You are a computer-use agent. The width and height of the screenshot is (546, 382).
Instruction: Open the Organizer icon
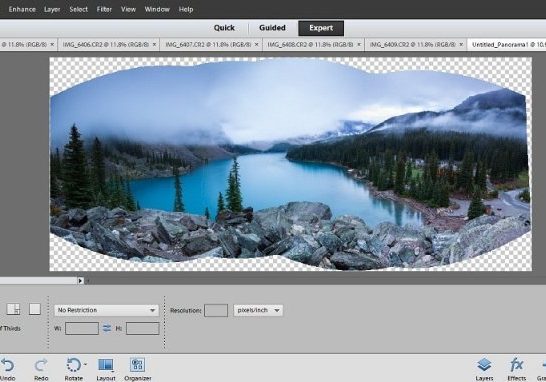[x=138, y=365]
